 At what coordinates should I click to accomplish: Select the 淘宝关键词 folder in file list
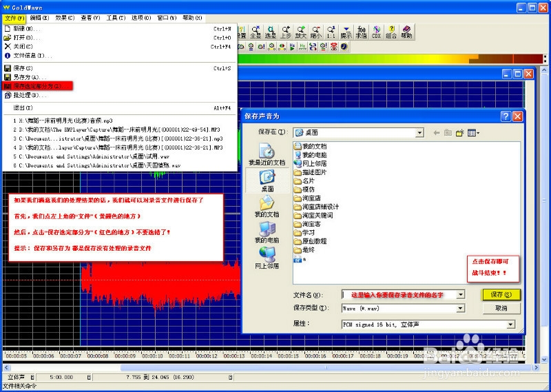[313, 215]
